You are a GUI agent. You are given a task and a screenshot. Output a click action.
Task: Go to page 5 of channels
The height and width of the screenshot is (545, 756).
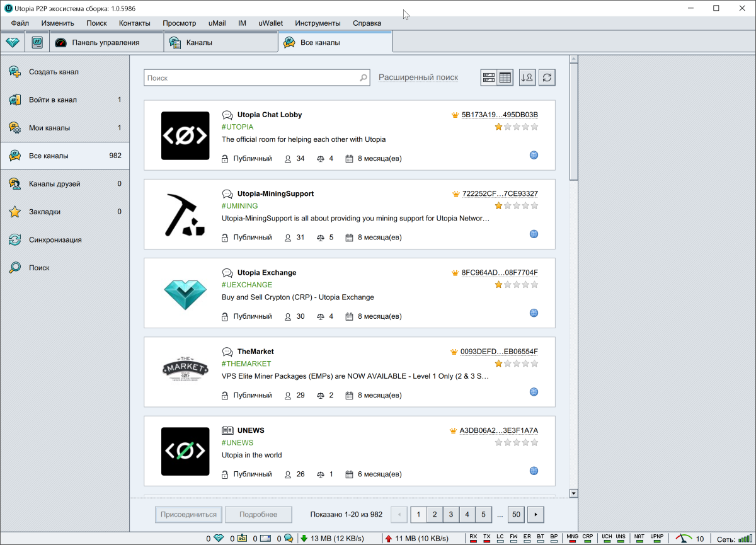483,514
